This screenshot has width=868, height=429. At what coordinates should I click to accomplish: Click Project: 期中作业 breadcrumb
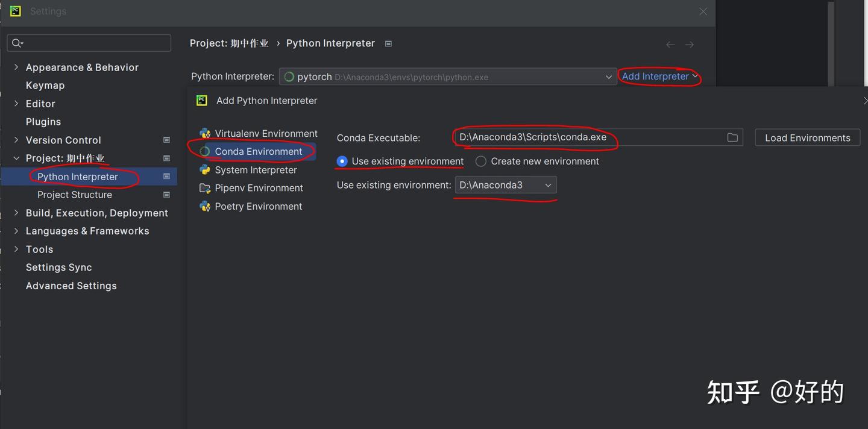(229, 43)
